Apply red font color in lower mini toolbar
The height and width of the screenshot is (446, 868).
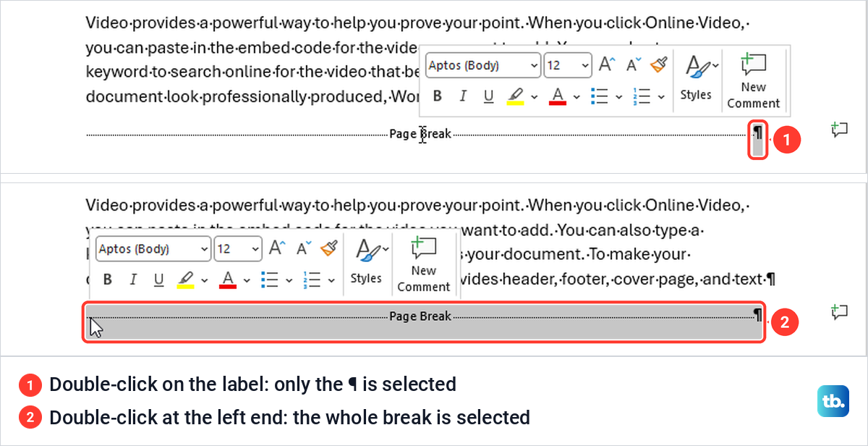click(x=228, y=279)
